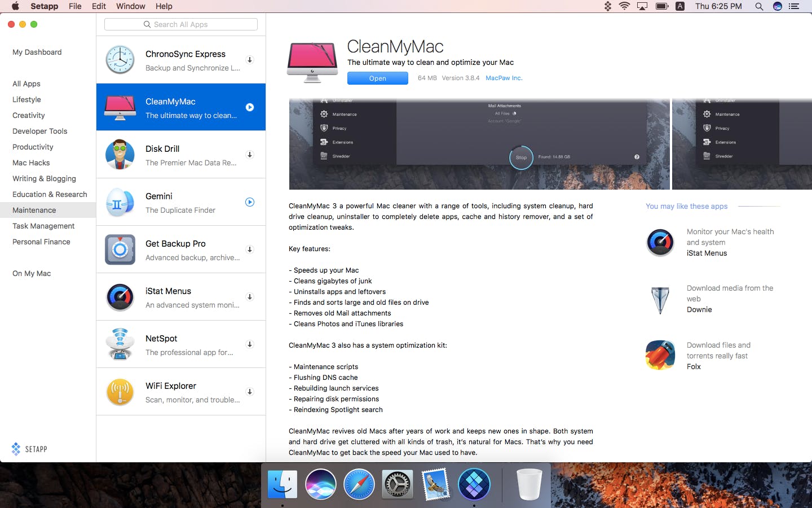
Task: Click the Wi-Fi status icon in menu bar
Action: 624,6
